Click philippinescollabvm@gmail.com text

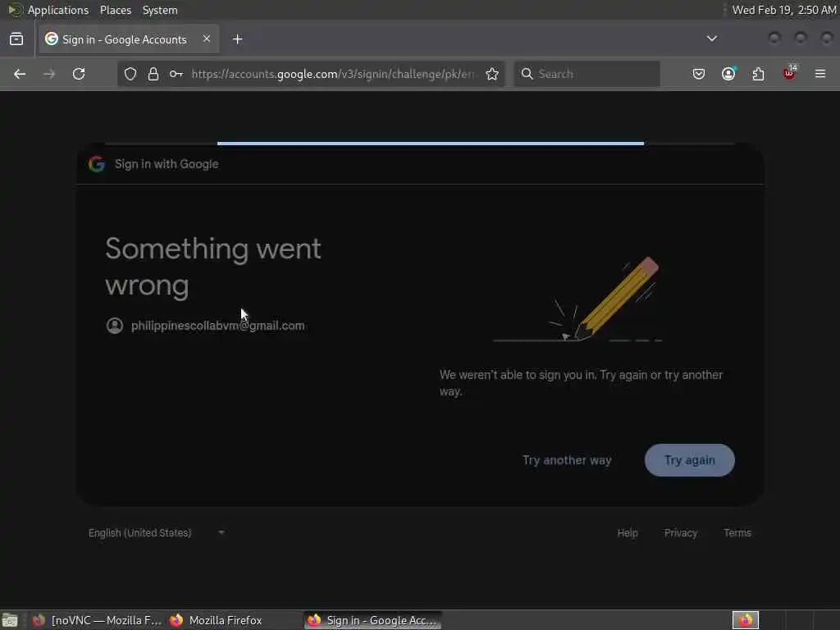click(217, 326)
